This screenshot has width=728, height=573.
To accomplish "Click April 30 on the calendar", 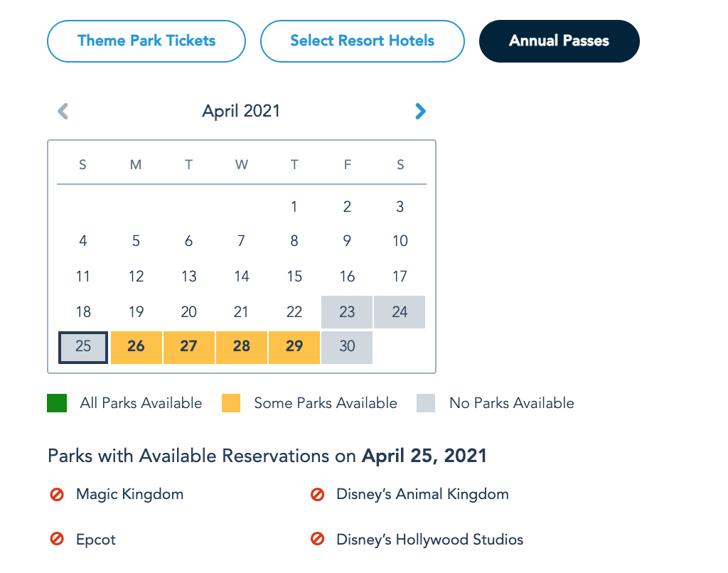I will tap(347, 347).
